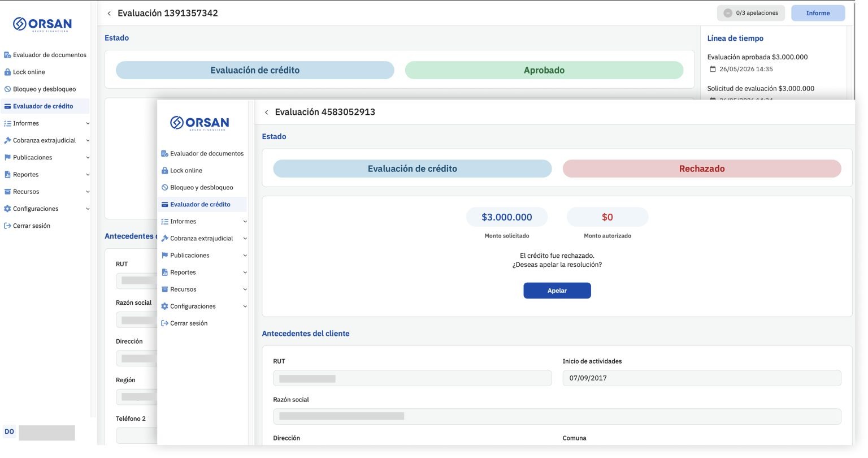
Task: Click Bloqueo y desbloqueo icon in back window
Action: point(7,89)
